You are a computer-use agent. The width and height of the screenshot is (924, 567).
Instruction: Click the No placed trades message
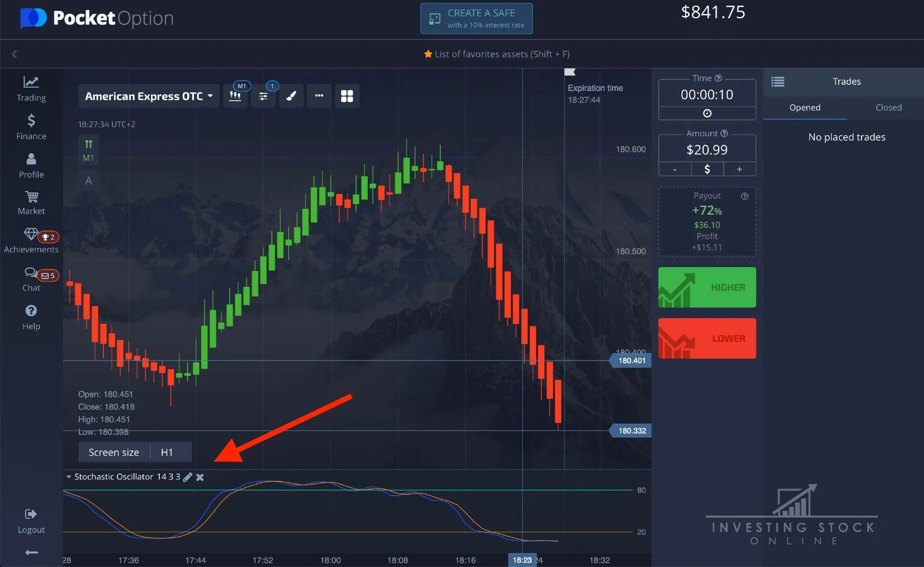[847, 137]
